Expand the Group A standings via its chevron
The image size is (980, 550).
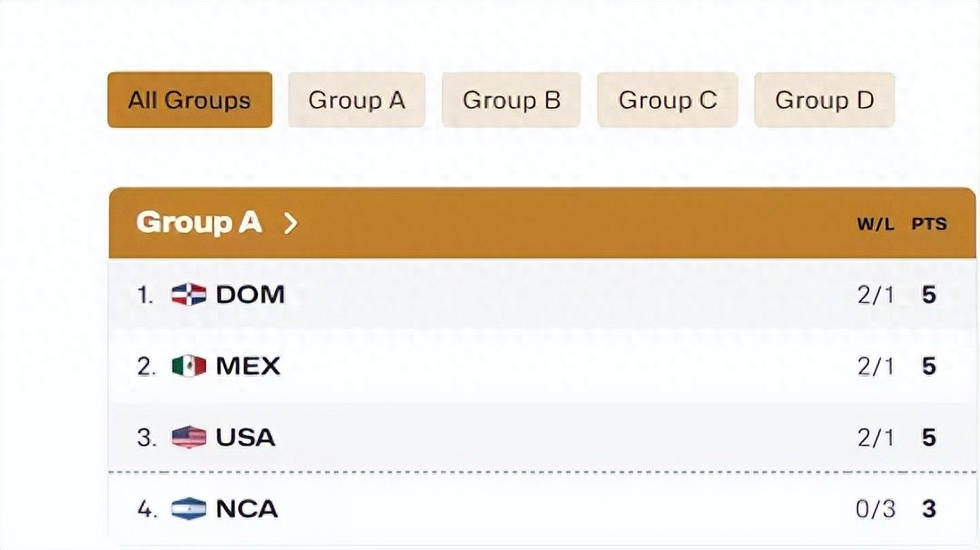pyautogui.click(x=291, y=224)
